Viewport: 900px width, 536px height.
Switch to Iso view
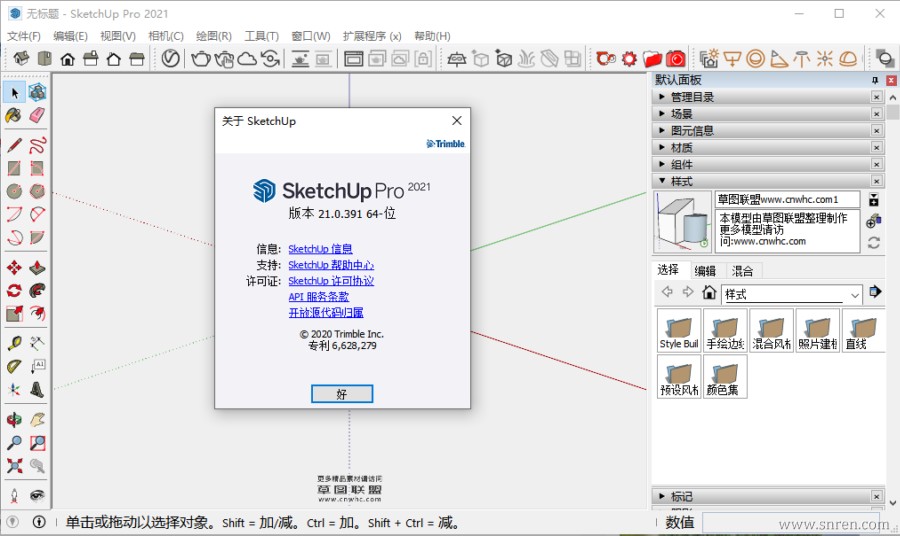coord(21,58)
